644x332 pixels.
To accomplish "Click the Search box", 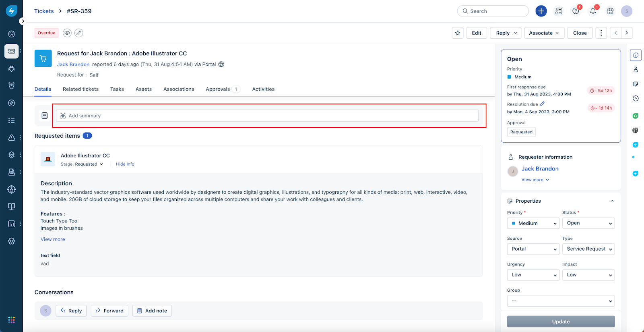I will pyautogui.click(x=493, y=11).
